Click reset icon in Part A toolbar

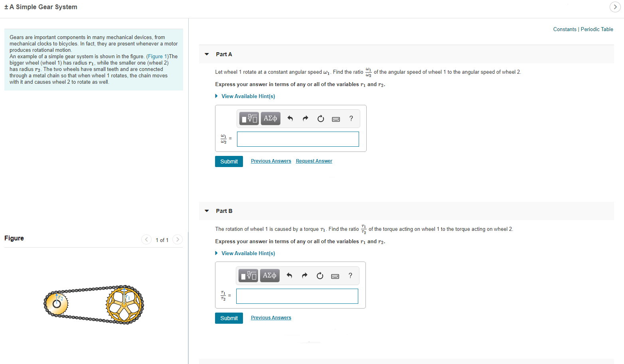[x=320, y=119]
